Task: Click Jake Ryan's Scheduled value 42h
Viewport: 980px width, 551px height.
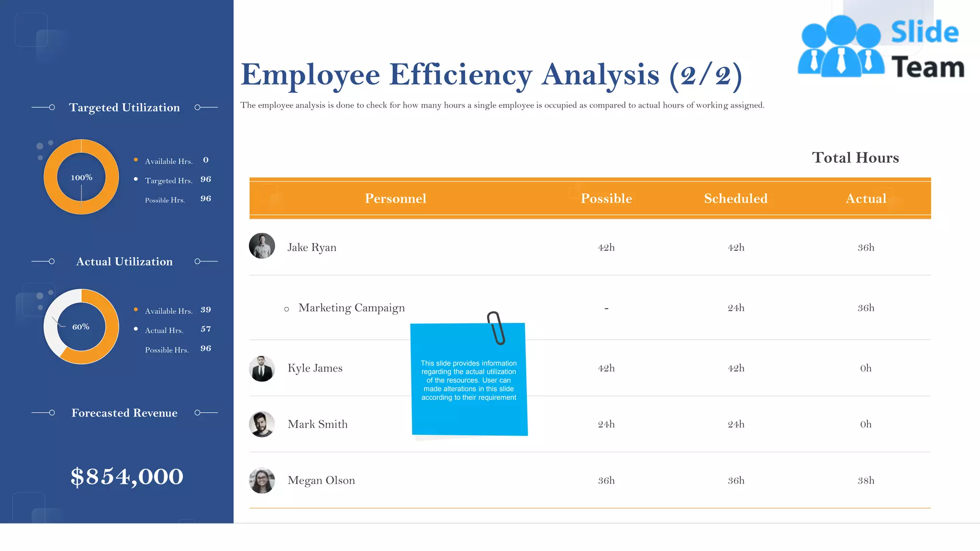Action: pyautogui.click(x=736, y=247)
